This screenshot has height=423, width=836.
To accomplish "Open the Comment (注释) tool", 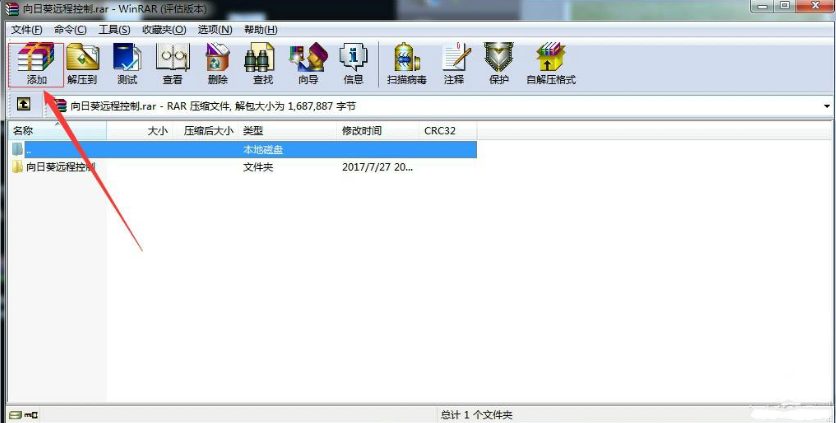I will coord(454,64).
